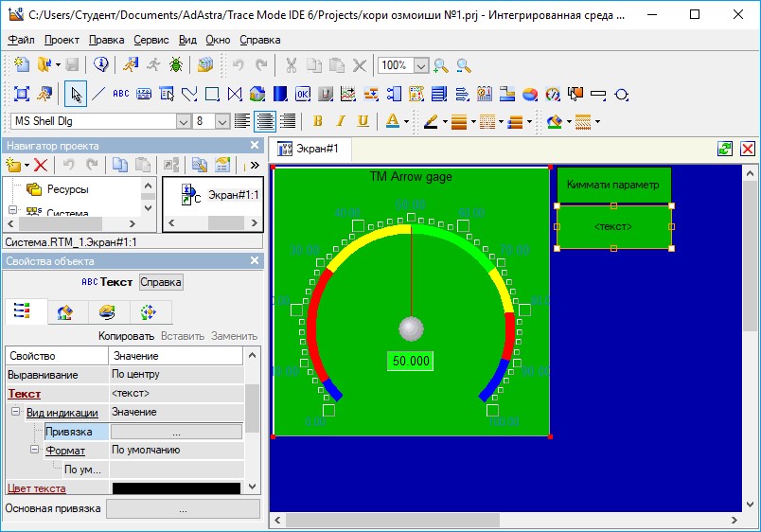The image size is (761, 532).
Task: Open the MS Shell Dlg font dropdown
Action: click(183, 121)
